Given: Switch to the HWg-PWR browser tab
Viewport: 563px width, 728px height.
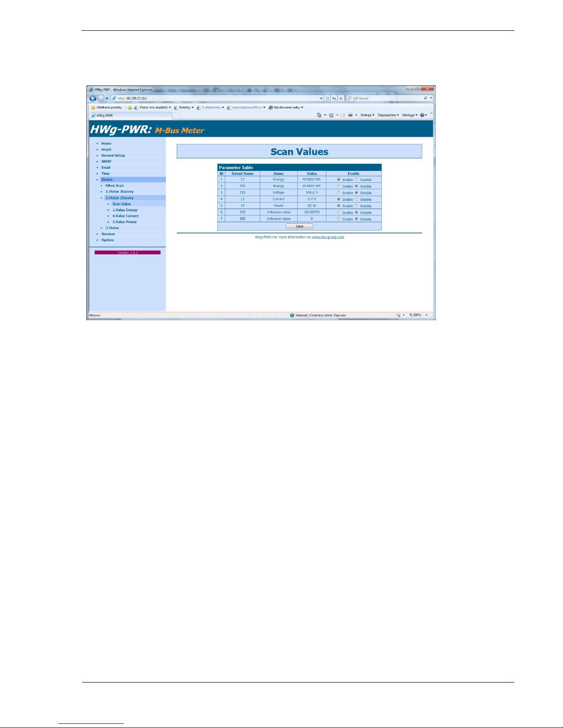Looking at the screenshot, I should [130, 116].
